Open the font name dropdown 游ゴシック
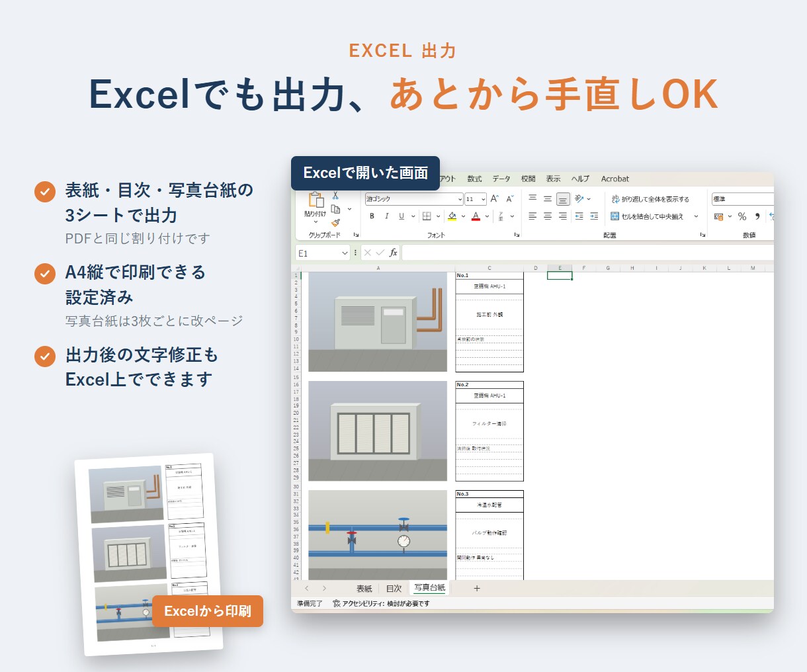This screenshot has height=672, width=807. [x=460, y=199]
